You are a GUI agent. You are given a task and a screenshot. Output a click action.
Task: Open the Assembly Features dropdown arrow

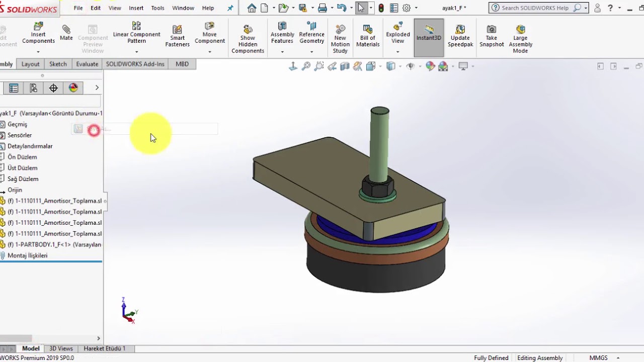point(282,52)
